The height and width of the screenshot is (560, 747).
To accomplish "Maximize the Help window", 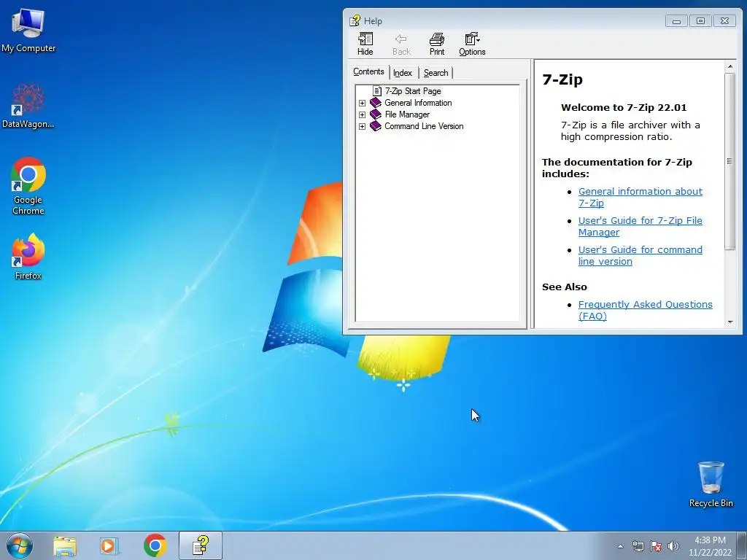I will (700, 21).
